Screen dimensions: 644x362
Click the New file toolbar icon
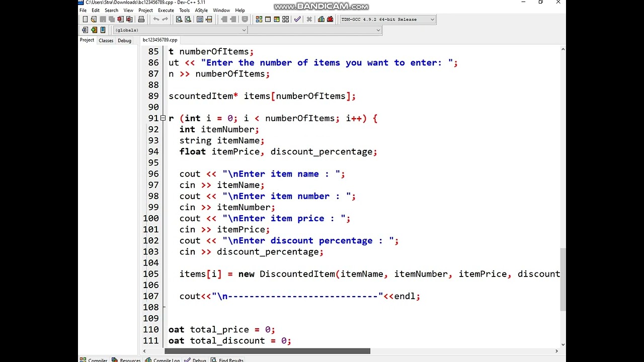pyautogui.click(x=85, y=19)
